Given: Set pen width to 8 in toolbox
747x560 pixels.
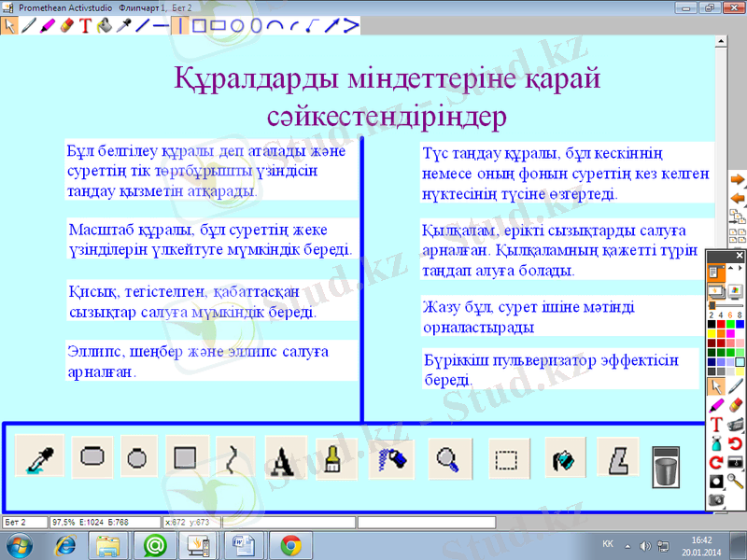Looking at the screenshot, I should (740, 315).
